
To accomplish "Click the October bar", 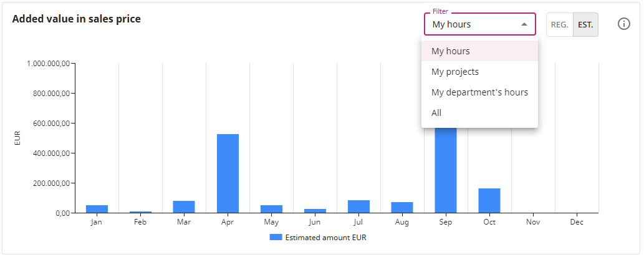I will (489, 201).
